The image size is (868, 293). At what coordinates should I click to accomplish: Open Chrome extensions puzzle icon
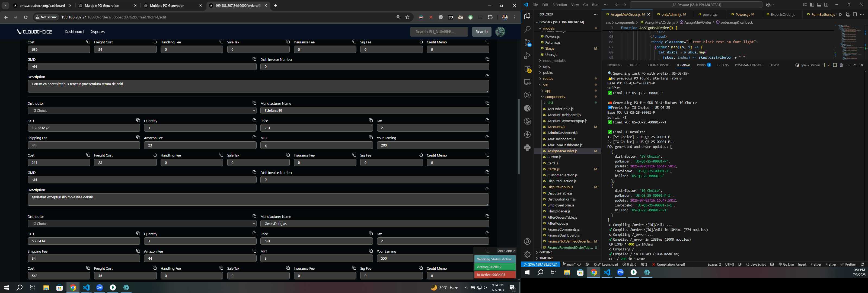[490, 17]
